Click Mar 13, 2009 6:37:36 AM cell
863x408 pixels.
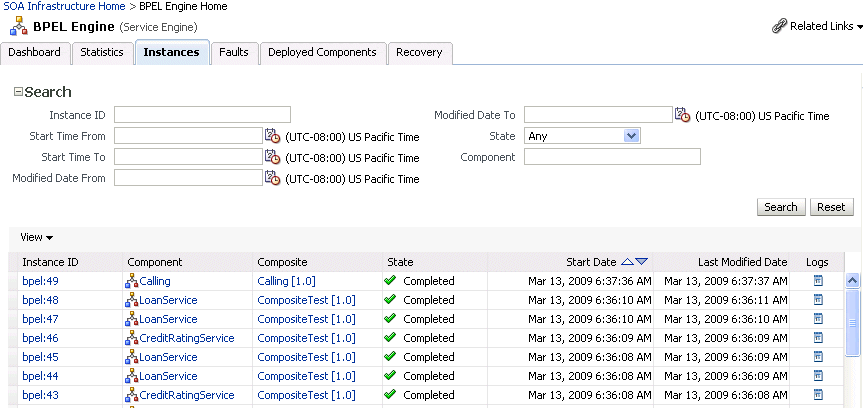[x=589, y=281]
